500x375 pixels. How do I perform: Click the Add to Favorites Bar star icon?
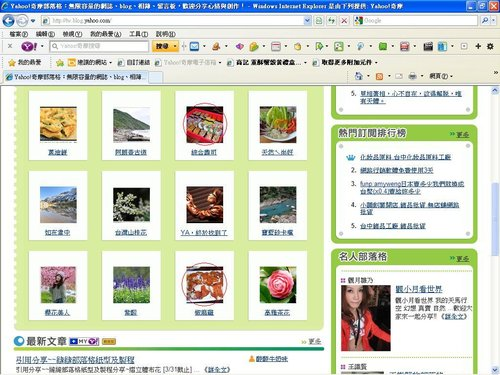pos(60,62)
